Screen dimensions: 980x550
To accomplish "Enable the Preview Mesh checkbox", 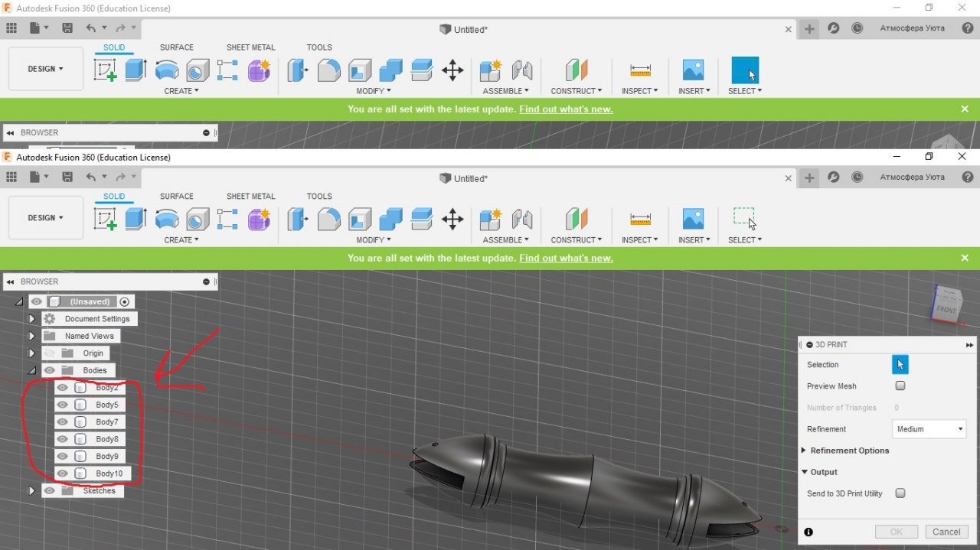I will (900, 386).
